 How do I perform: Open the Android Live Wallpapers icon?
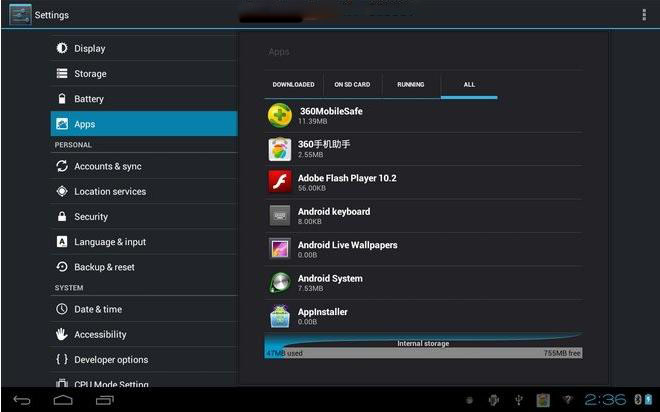pyautogui.click(x=279, y=249)
